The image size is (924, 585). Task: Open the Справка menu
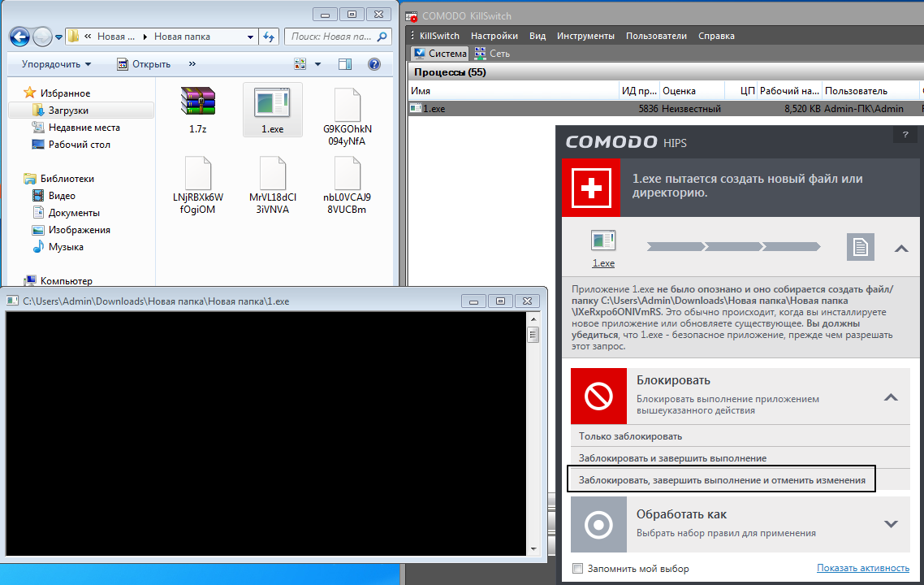click(716, 36)
